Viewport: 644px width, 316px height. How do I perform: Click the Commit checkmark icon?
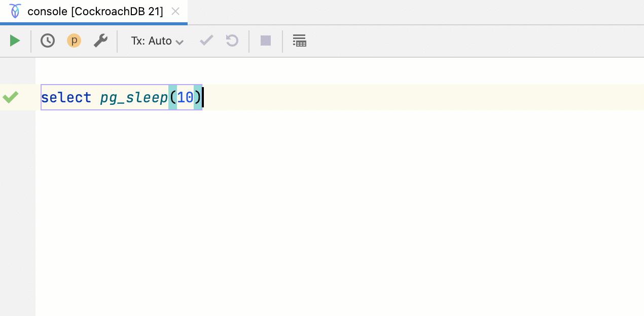206,41
